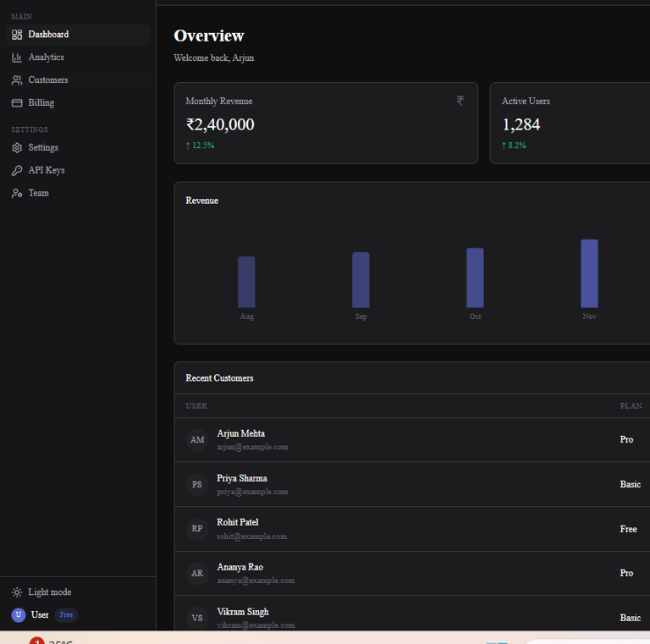
Task: Open the Arjun Mehta customer row
Action: [x=412, y=440]
